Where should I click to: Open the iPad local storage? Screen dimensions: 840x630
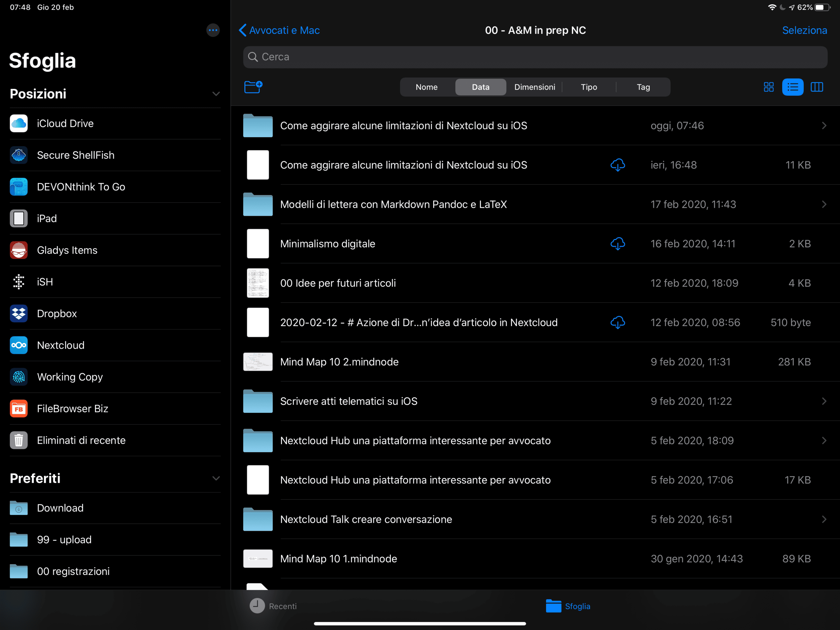[x=115, y=219]
